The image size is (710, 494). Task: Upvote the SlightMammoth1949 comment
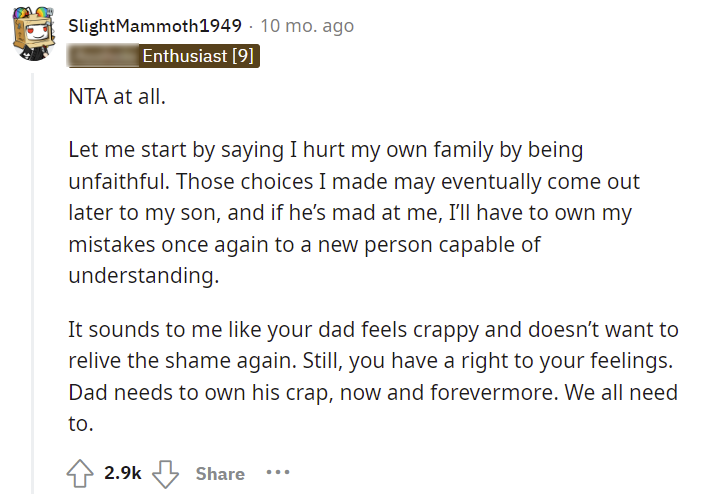coord(80,473)
